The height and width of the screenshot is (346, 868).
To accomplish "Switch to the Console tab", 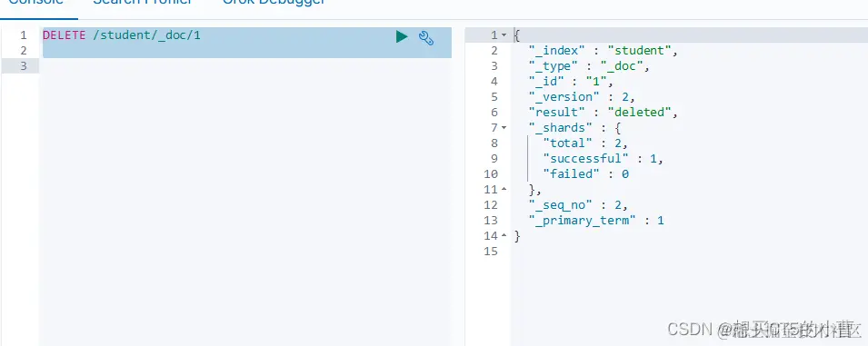I will tap(36, 3).
